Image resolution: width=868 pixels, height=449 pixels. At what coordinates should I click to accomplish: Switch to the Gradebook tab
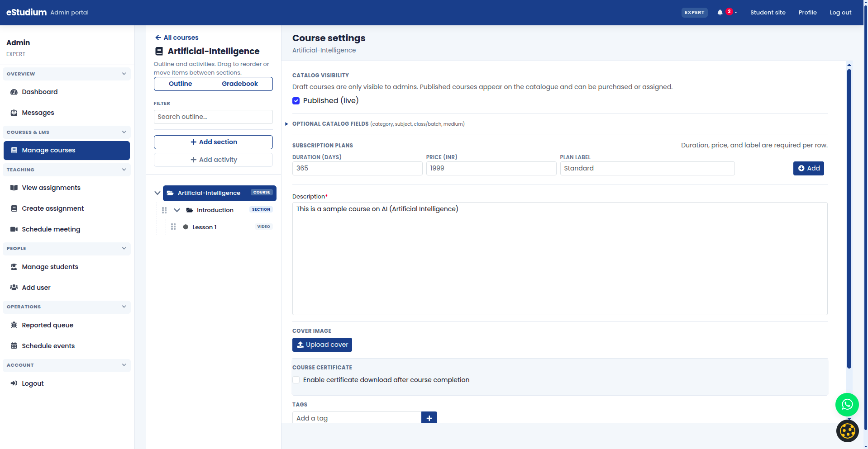point(240,84)
